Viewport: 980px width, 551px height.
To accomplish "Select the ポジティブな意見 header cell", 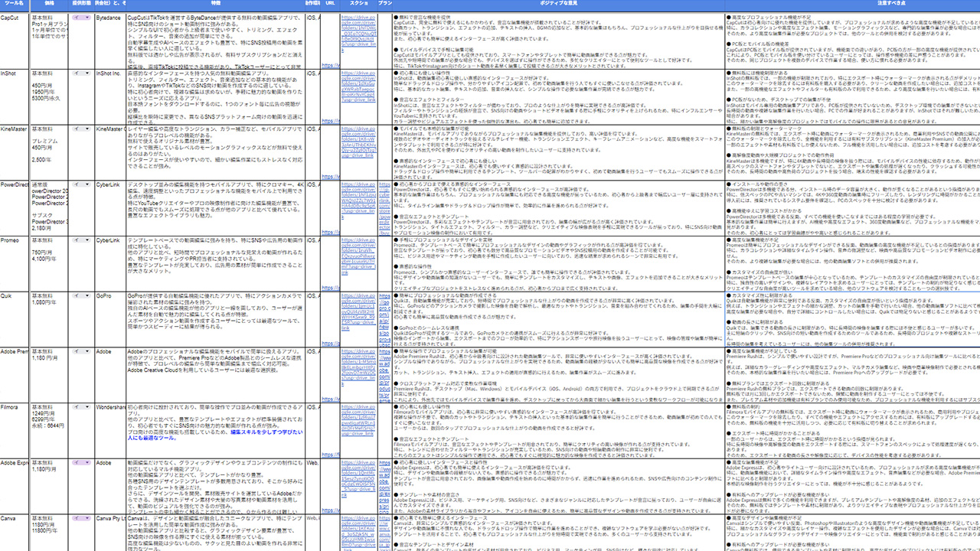I will click(559, 5).
